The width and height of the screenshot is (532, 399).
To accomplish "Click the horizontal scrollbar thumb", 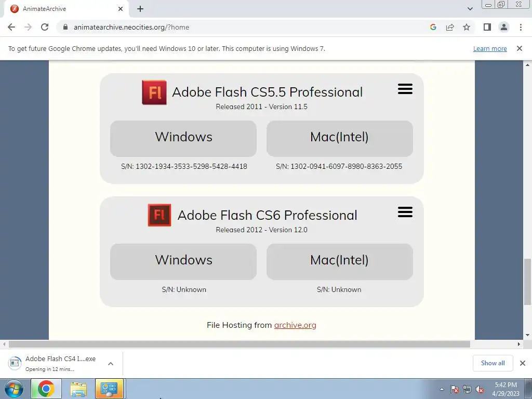I will (239, 344).
